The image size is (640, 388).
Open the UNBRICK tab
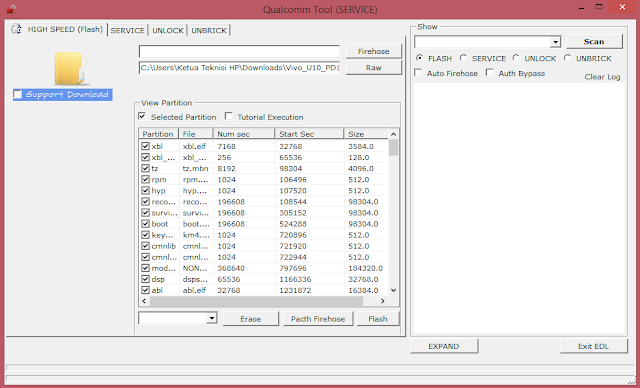click(209, 31)
